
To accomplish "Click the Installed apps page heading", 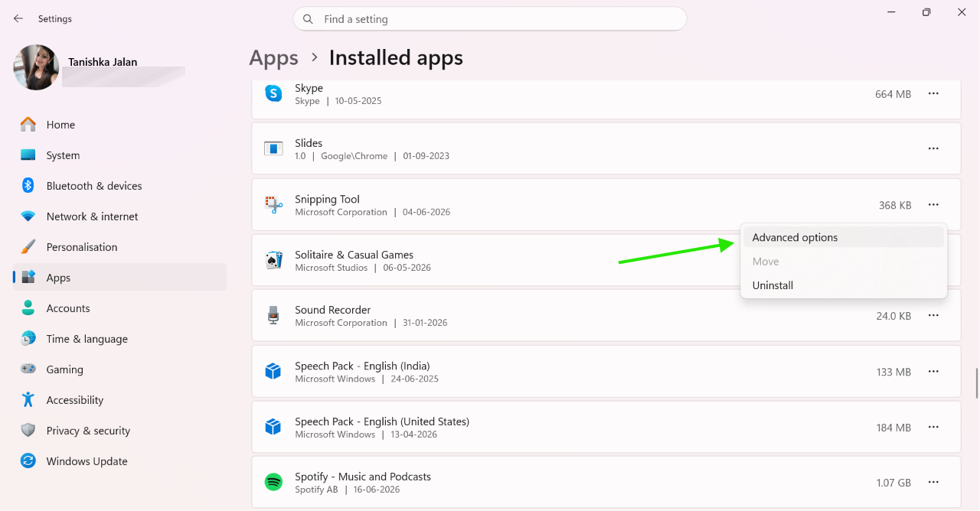I will coord(396,58).
